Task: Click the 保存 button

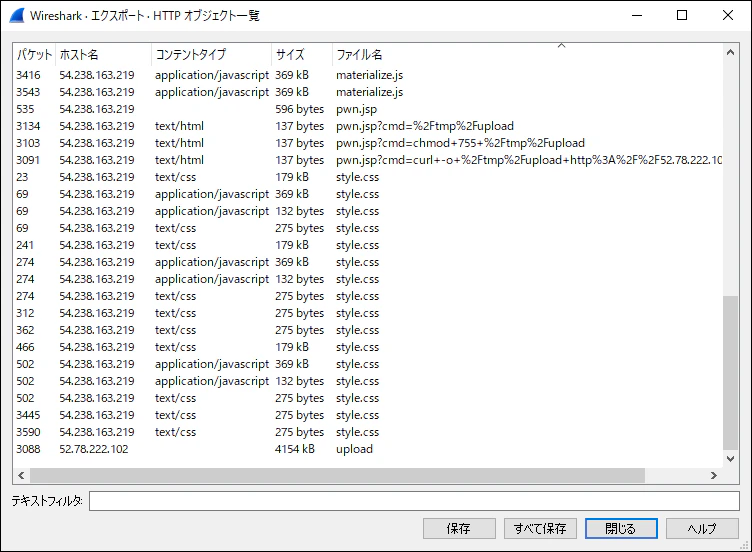Action: (x=459, y=529)
